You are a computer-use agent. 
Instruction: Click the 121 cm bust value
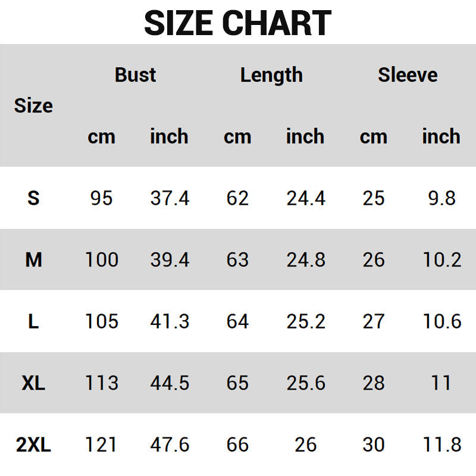[x=101, y=444]
